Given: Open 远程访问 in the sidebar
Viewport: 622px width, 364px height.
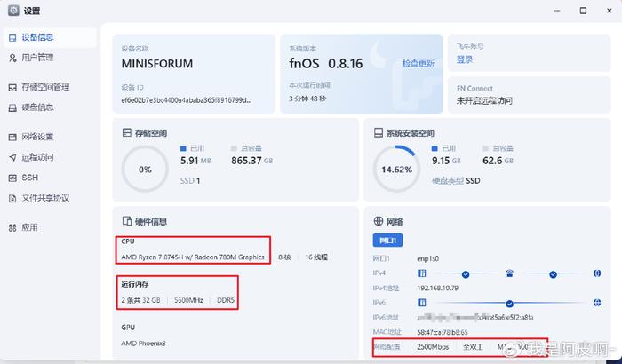Looking at the screenshot, I should pyautogui.click(x=50, y=157).
